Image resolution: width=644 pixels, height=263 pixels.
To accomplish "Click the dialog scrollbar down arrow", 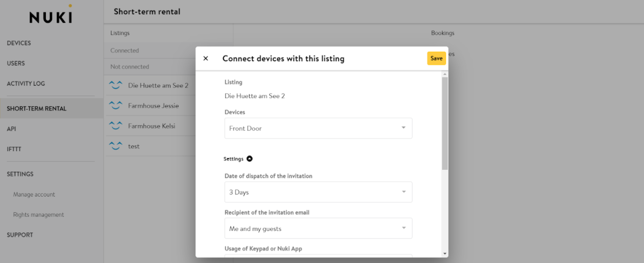I will [445, 253].
